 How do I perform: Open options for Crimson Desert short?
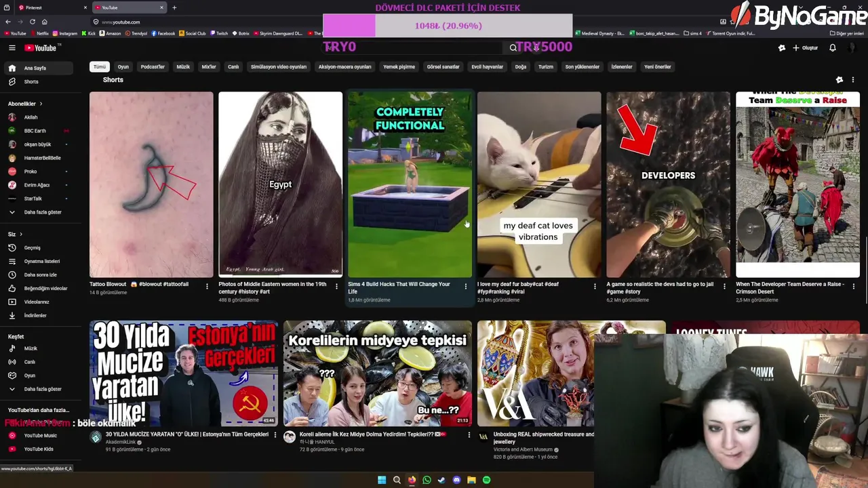click(x=853, y=286)
